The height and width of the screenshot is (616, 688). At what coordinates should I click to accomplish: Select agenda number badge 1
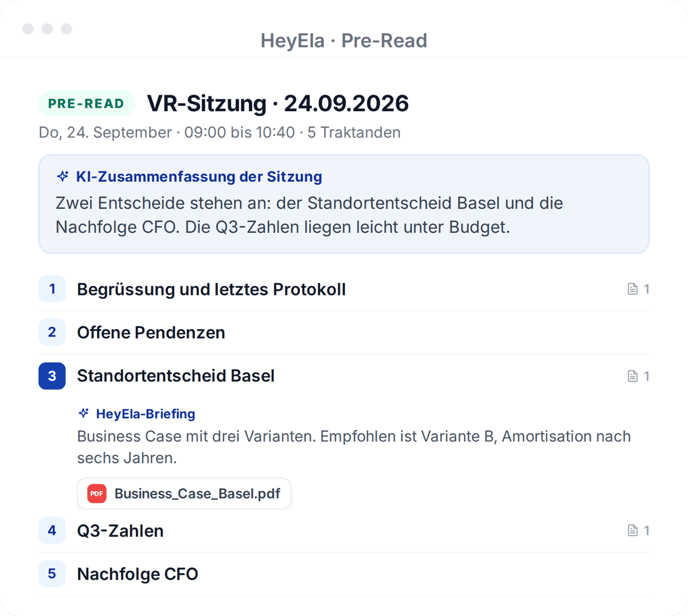point(52,289)
